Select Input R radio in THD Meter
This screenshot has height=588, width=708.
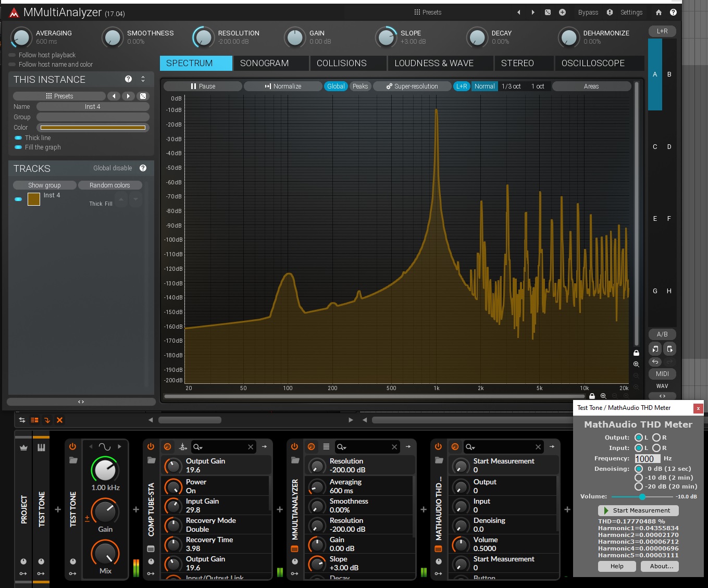(x=656, y=448)
